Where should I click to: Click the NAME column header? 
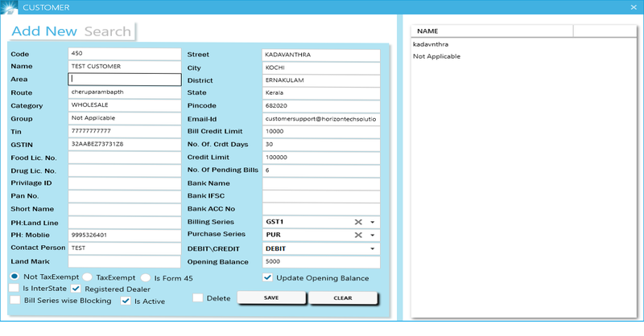492,31
